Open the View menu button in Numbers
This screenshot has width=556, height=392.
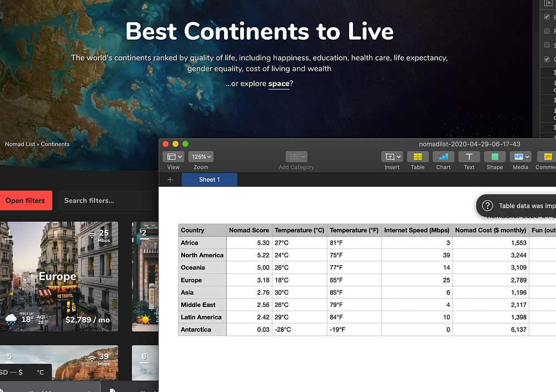pos(173,157)
